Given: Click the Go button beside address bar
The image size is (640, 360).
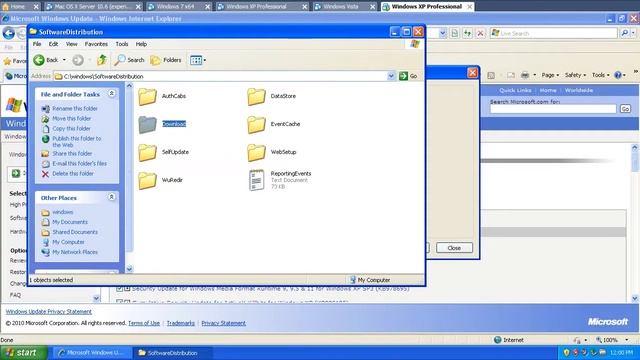Looking at the screenshot, I should tap(409, 76).
